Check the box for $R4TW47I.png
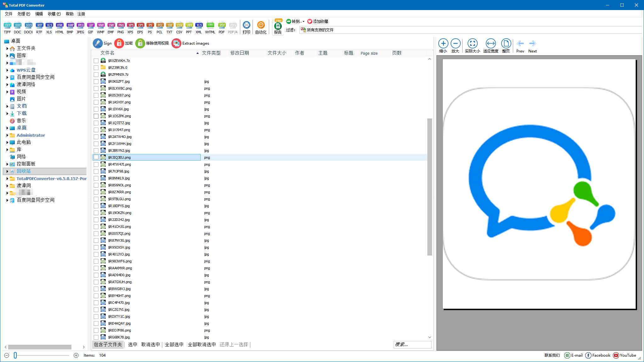Viewport: 644px width, 362px height. click(96, 164)
